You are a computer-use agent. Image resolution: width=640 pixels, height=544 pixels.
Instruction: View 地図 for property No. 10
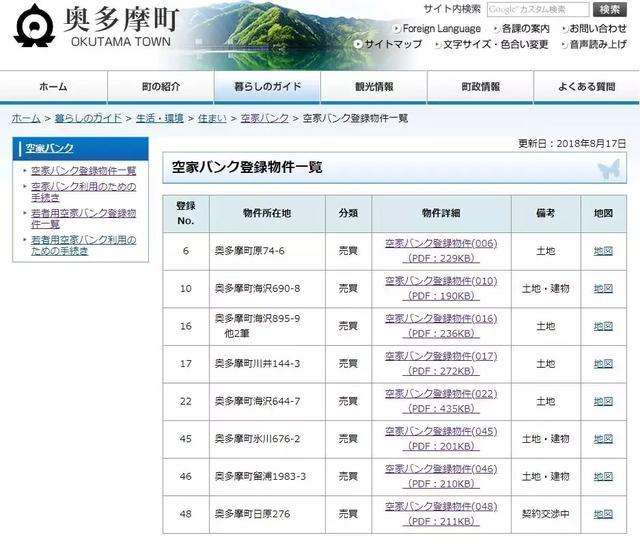(602, 288)
